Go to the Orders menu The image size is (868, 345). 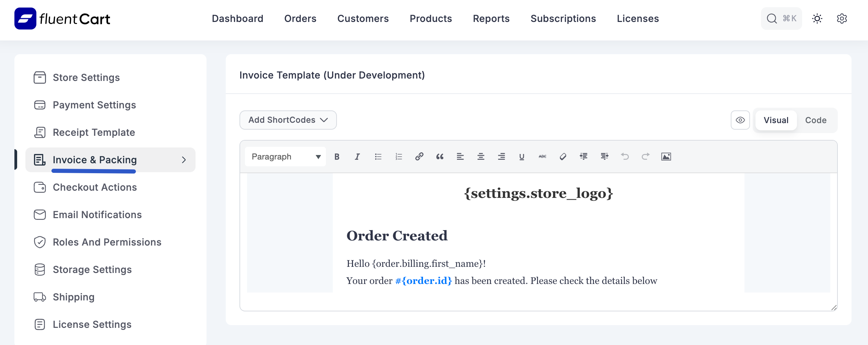tap(300, 19)
